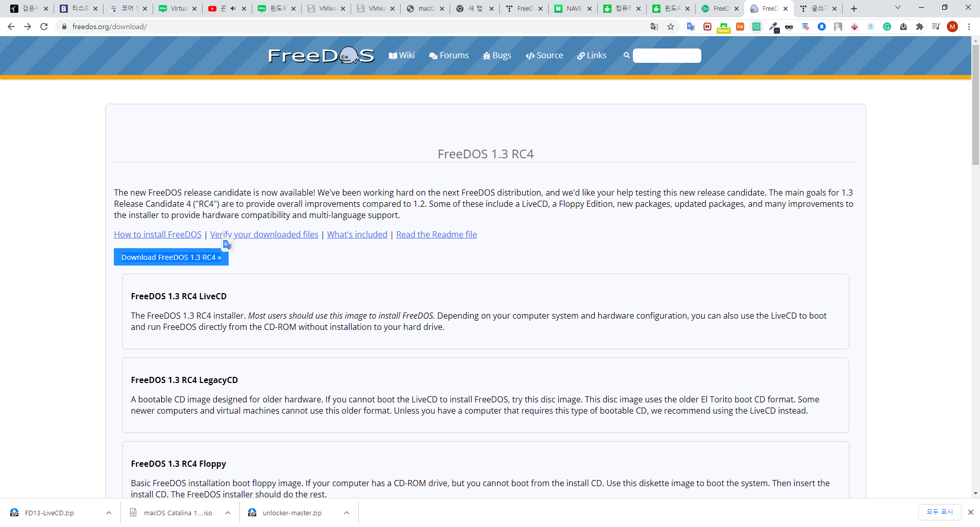Go back to the previous page
The image size is (980, 527).
[11, 27]
